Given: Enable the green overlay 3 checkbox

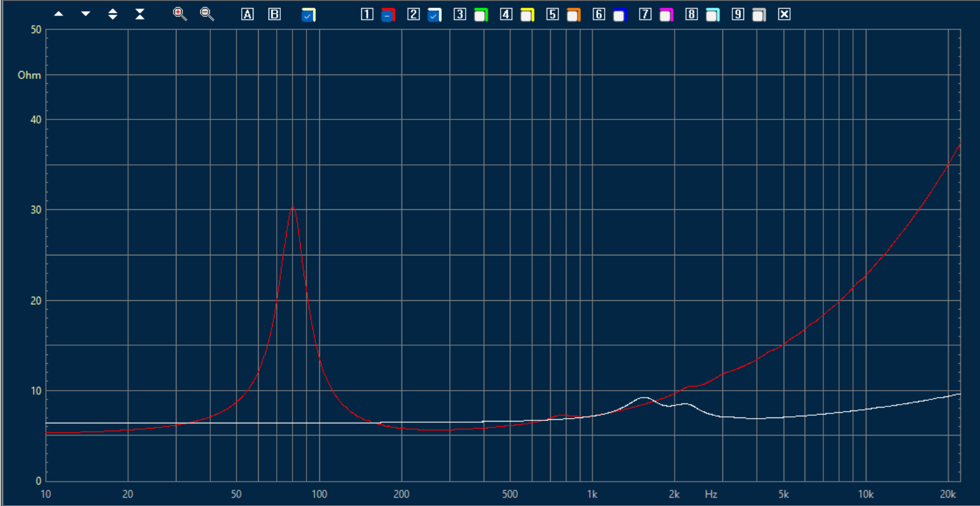Looking at the screenshot, I should coord(481,15).
